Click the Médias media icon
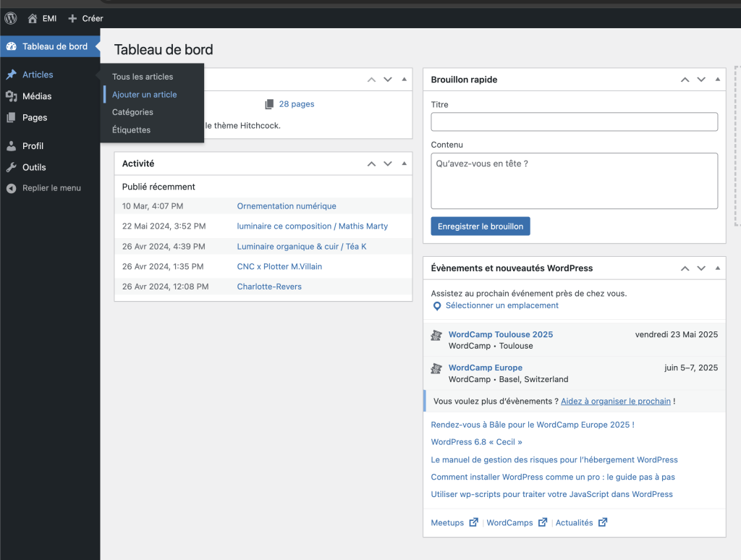The height and width of the screenshot is (560, 741). click(x=12, y=96)
